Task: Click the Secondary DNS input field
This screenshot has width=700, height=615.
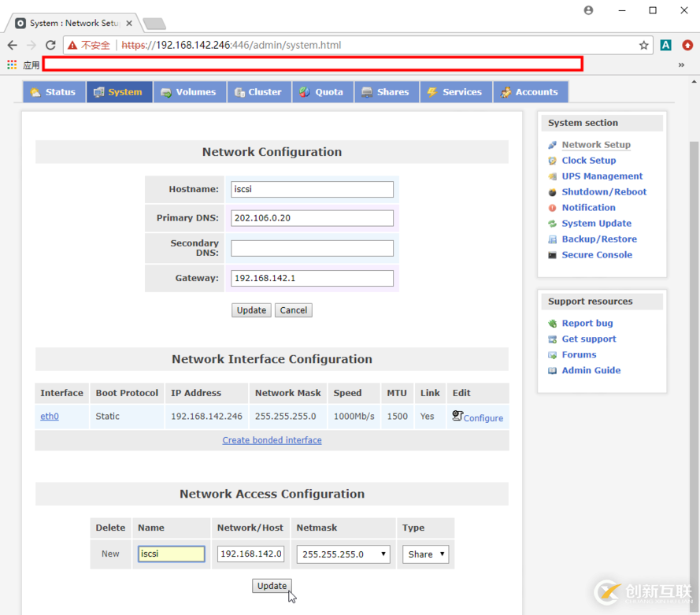Action: pyautogui.click(x=312, y=248)
